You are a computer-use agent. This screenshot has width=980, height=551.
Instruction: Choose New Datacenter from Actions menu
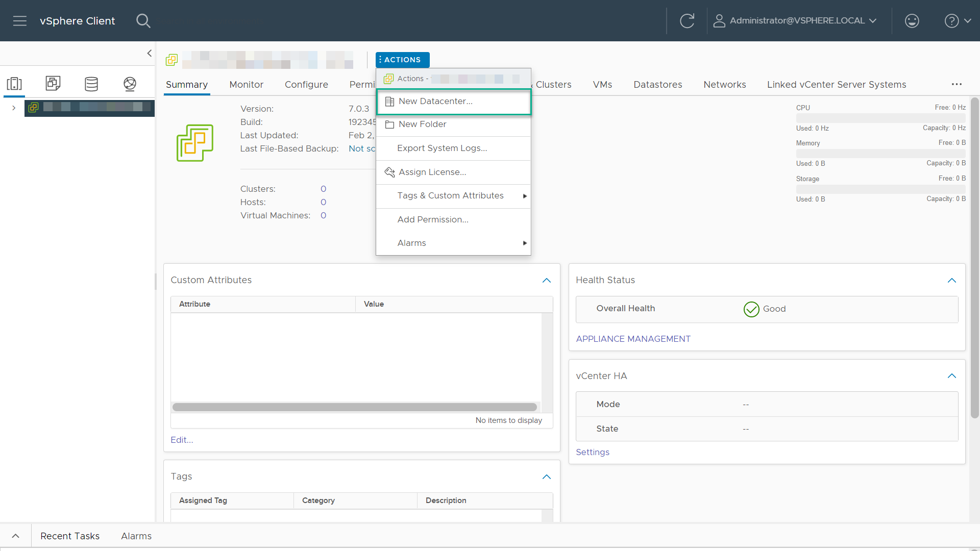(x=454, y=102)
